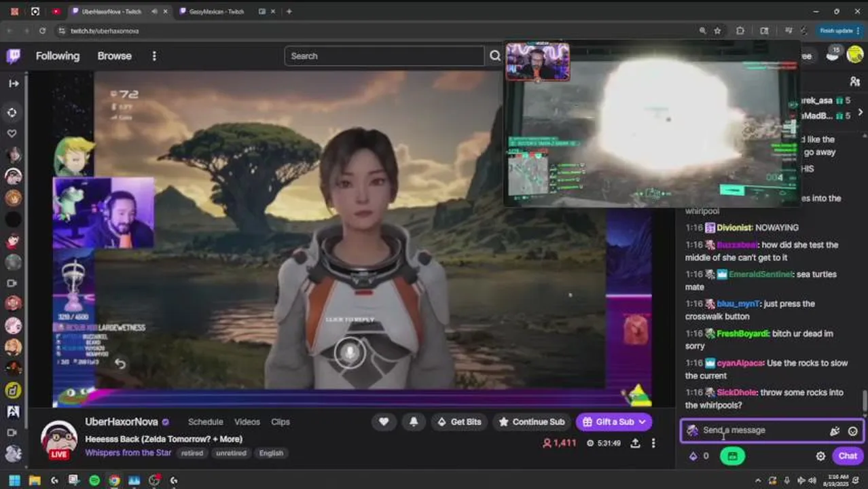The height and width of the screenshot is (489, 868).
Task: Open the picture-in-picture Battlefield video window
Action: (652, 124)
